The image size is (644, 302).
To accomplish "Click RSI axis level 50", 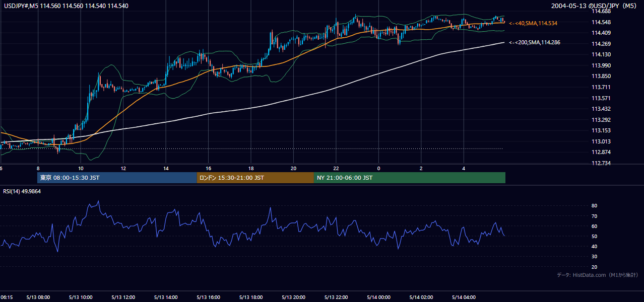I will click(x=594, y=236).
